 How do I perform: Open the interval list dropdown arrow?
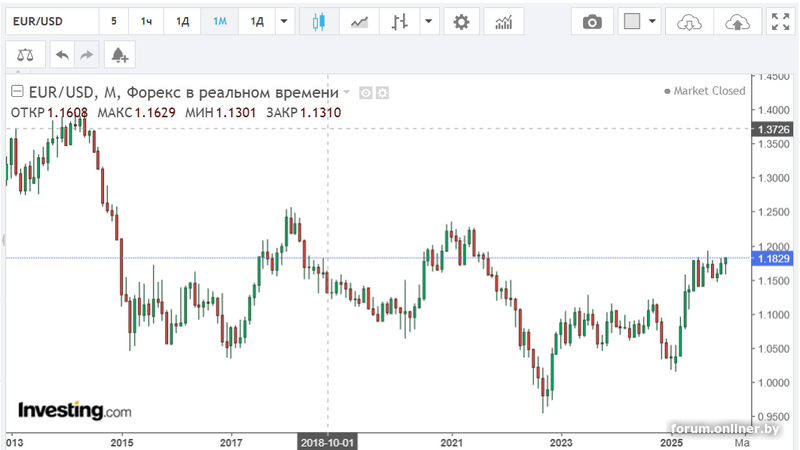click(x=285, y=21)
